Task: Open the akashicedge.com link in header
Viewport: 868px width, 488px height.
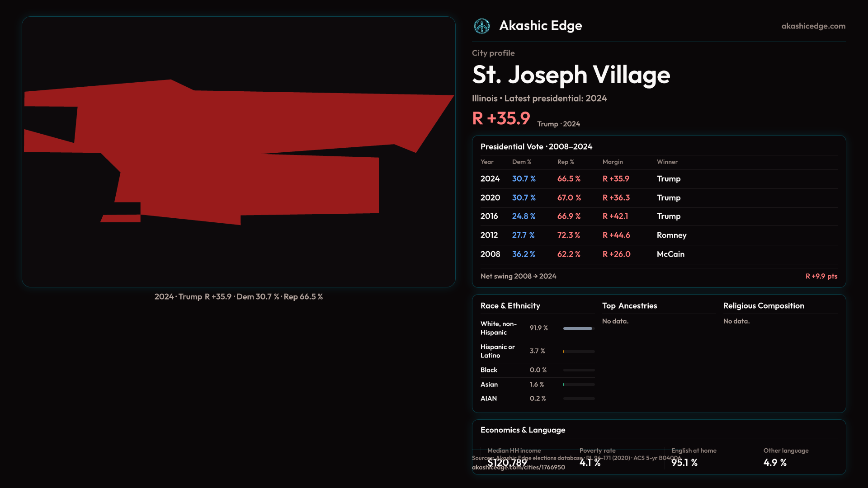Action: click(813, 26)
